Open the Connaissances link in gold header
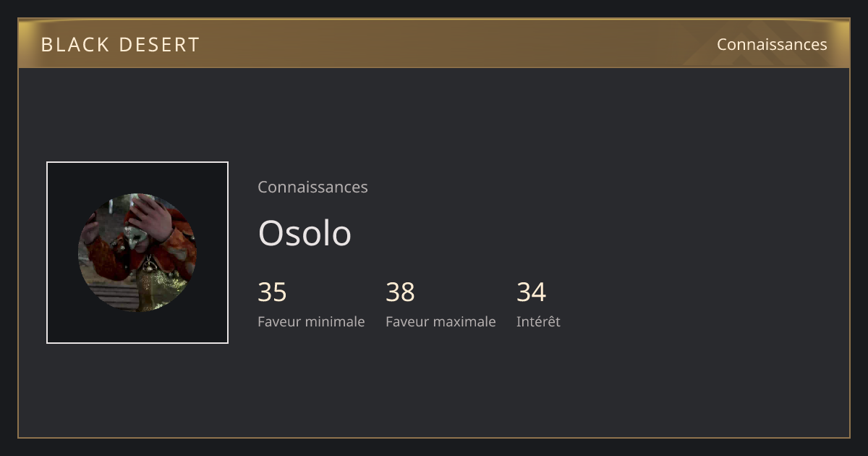 (772, 44)
